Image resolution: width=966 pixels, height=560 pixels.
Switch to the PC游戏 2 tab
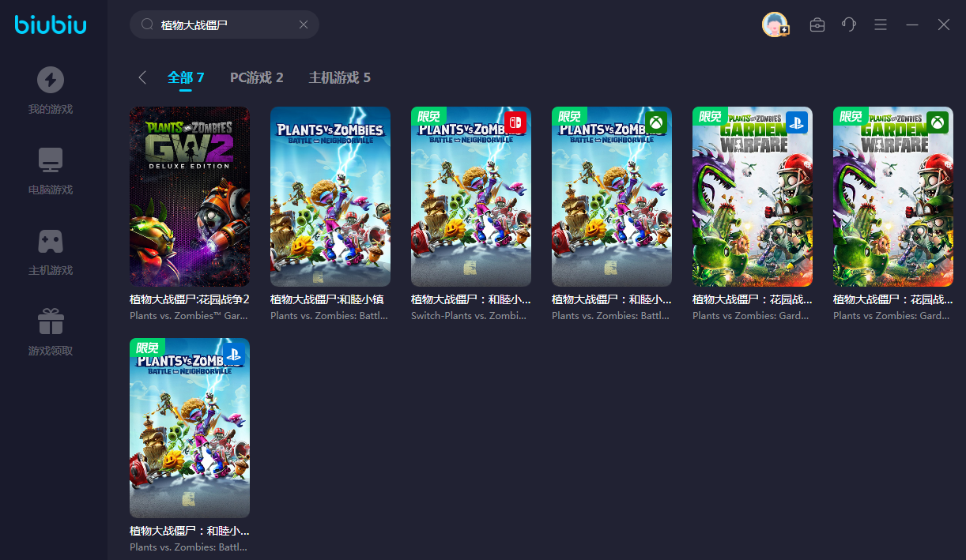click(x=256, y=77)
